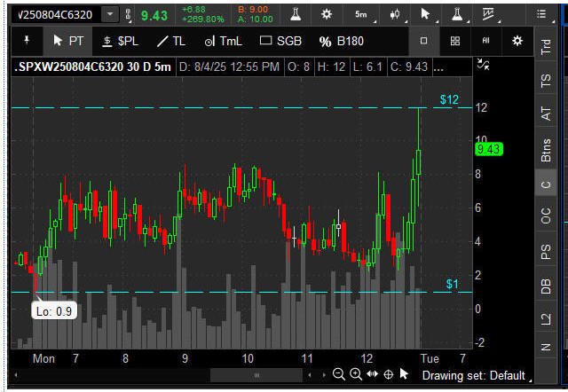
Task: Zoom out using the minus magnifier
Action: coord(339,375)
